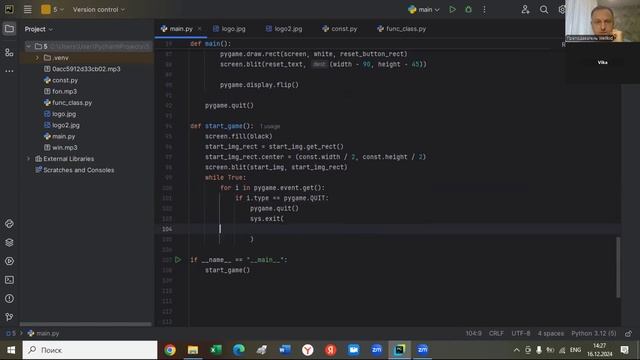This screenshot has height=360, width=640.
Task: Open the project name dropdown 5
Action: pyautogui.click(x=53, y=9)
